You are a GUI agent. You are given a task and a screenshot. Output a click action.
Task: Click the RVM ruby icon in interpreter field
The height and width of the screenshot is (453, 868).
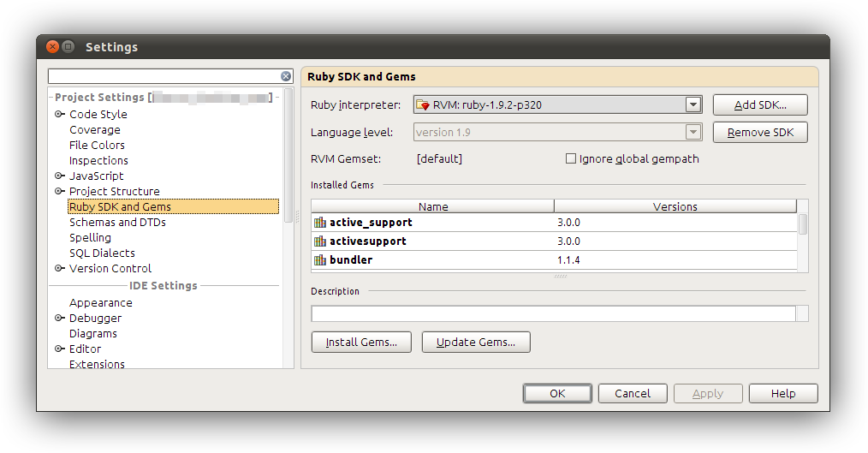[423, 105]
